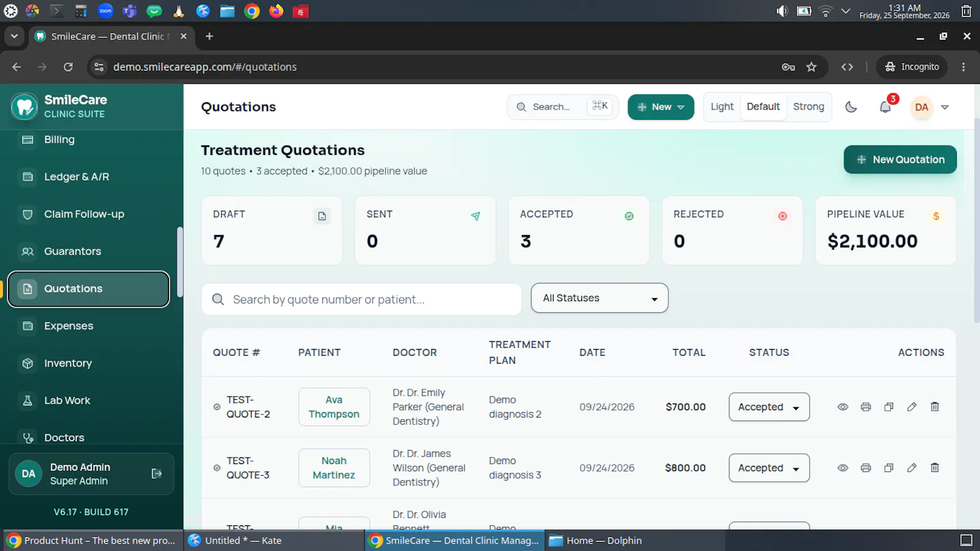Switch to Untitled — Kate in taskbar
Image resolution: width=980 pixels, height=551 pixels.
(274, 541)
